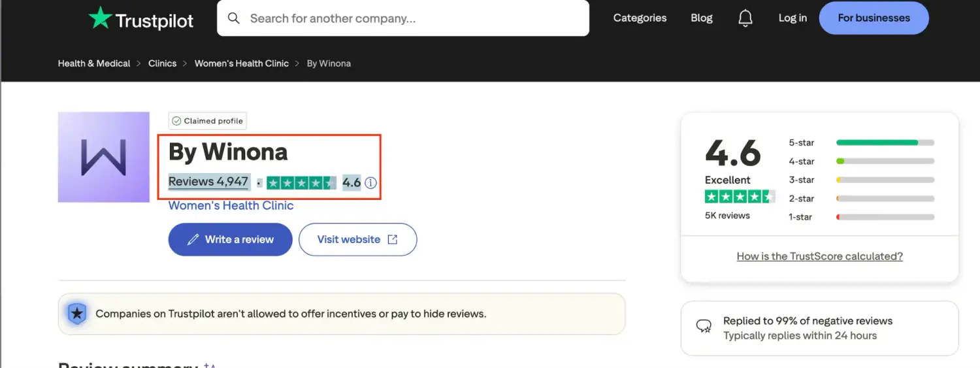Click the reply speech bubble icon
980x368 pixels.
point(704,326)
